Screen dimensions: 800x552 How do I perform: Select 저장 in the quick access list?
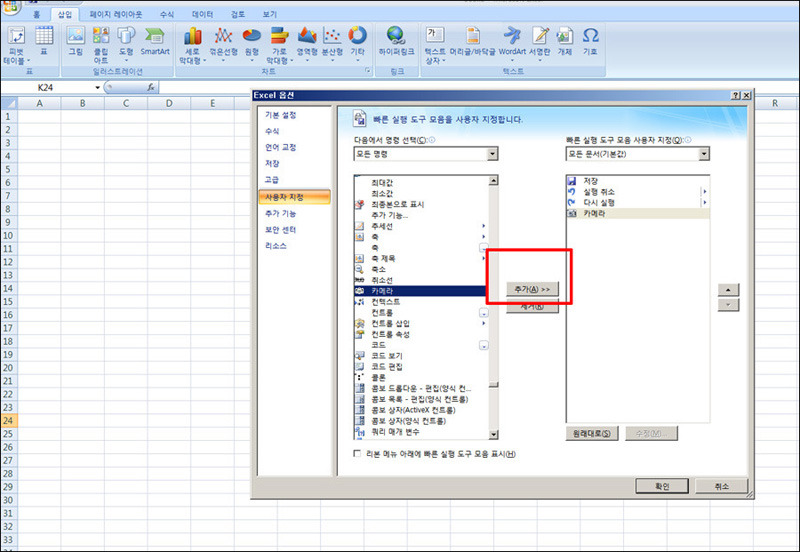pos(638,181)
